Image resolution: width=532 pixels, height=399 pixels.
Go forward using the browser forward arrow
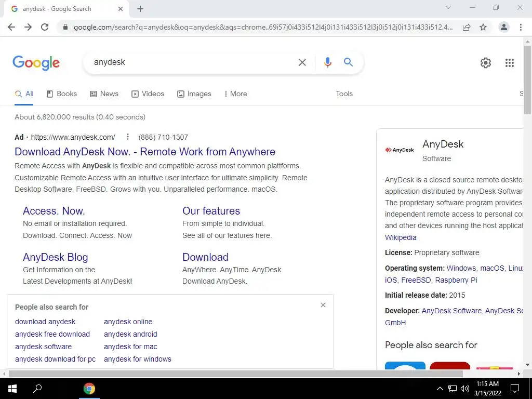point(28,27)
